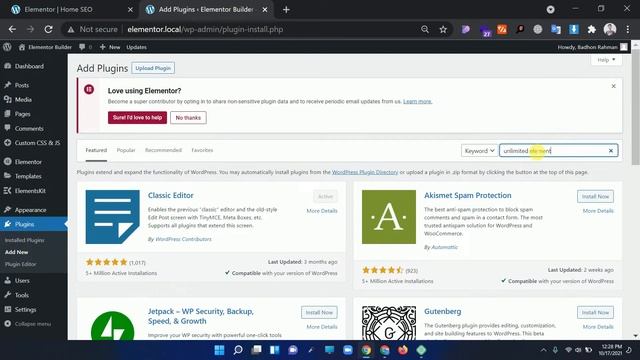Open the New content menu in admin bar
The image size is (640, 360).
click(x=110, y=47)
